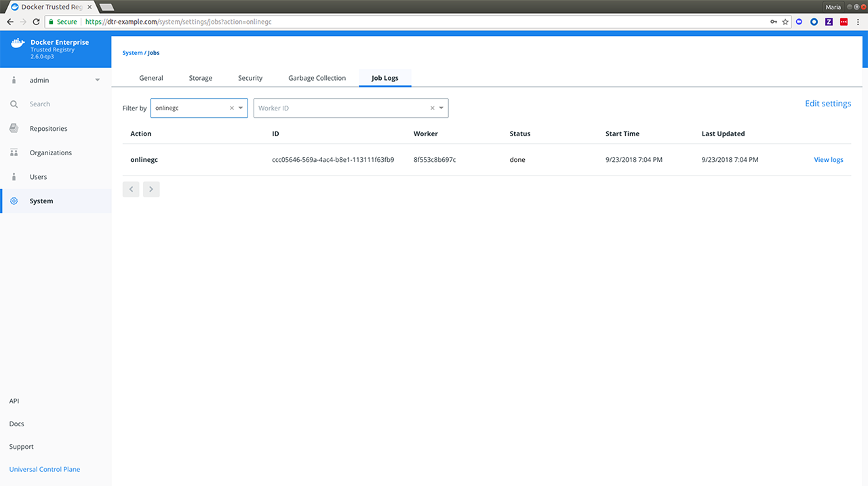
Task: Open the Worker ID dropdown arrow
Action: (x=441, y=108)
